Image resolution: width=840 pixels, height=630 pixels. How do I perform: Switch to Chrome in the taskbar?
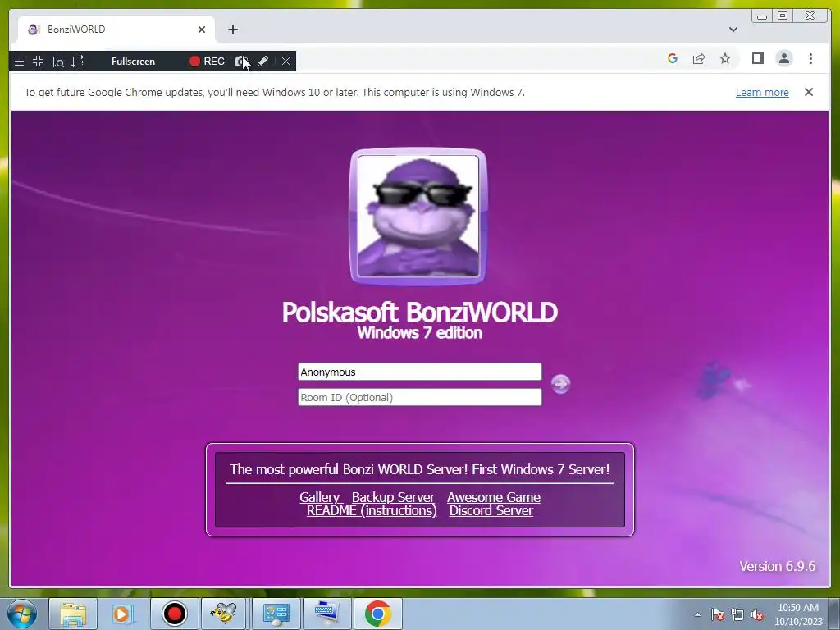tap(377, 614)
